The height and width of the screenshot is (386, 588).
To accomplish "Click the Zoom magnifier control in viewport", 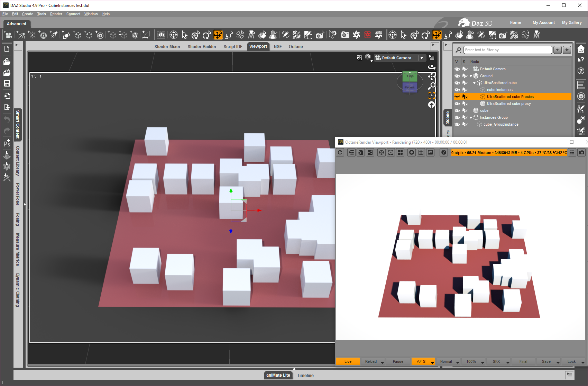I will pyautogui.click(x=432, y=86).
